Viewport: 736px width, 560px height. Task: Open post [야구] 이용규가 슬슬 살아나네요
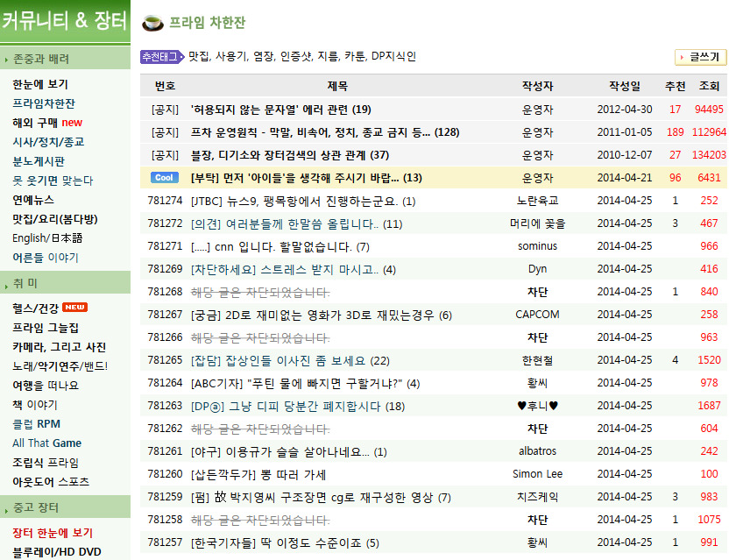tap(288, 451)
